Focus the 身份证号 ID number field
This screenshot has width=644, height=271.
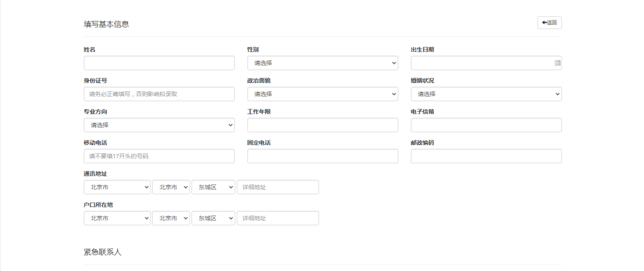point(159,94)
